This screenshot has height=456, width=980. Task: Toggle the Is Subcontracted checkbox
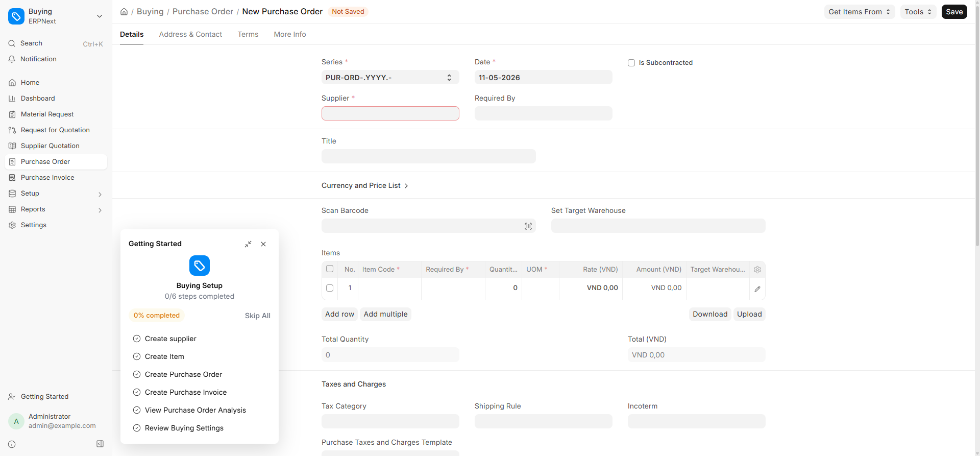click(631, 63)
